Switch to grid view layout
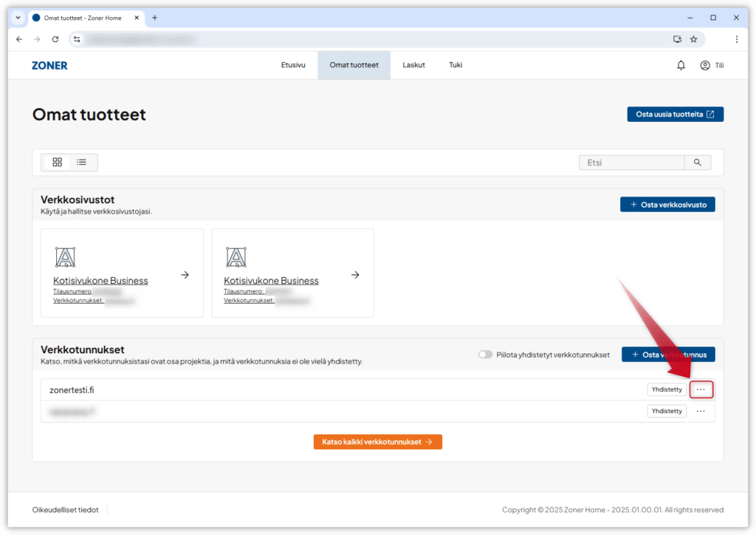Viewport: 756px width, 535px height. 58,162
